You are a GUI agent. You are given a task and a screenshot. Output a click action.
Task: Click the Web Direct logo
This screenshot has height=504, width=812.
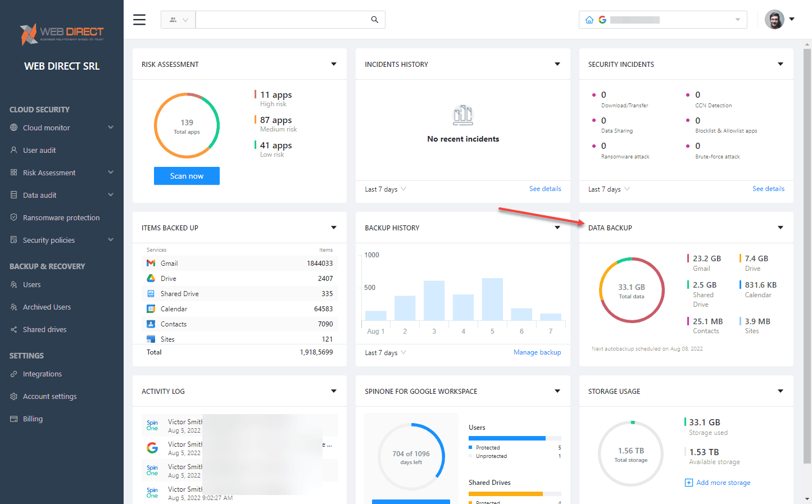tap(62, 34)
